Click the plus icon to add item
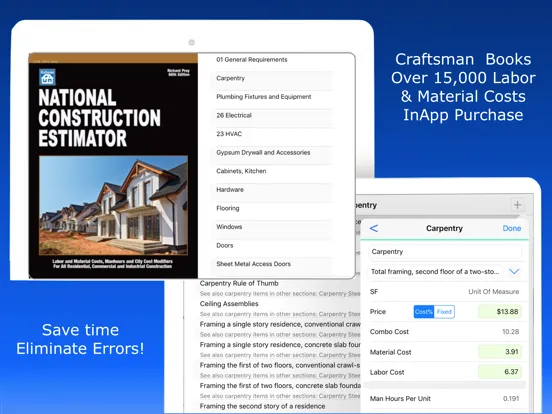Image resolution: width=552 pixels, height=414 pixels. point(517,205)
